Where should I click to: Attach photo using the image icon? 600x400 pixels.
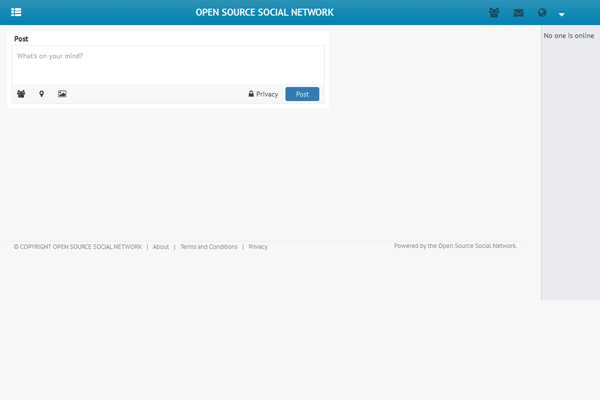pos(62,94)
